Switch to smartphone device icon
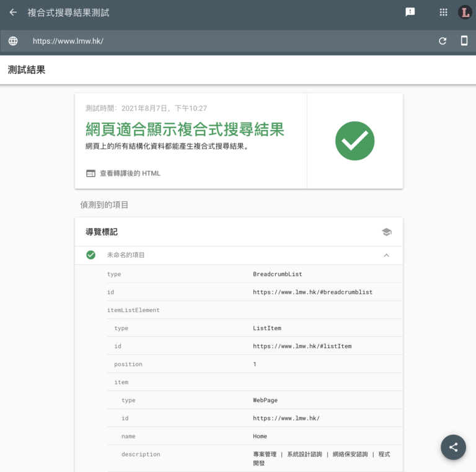476x472 pixels. point(464,41)
